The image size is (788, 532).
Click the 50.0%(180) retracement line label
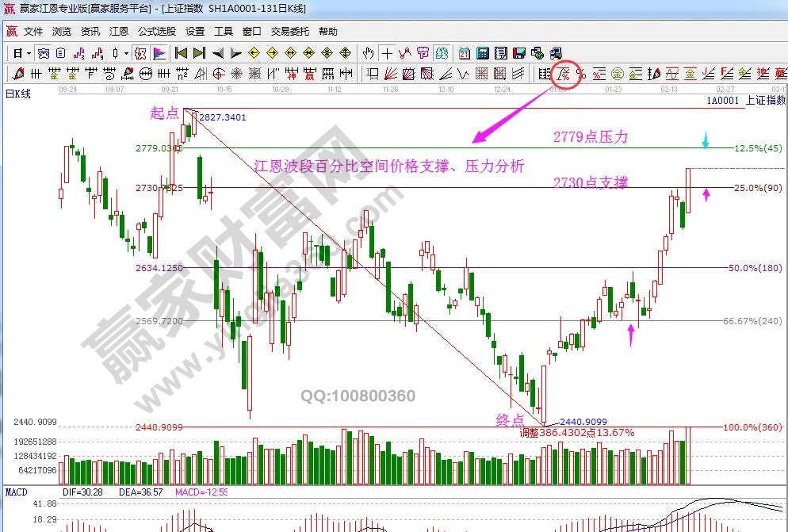click(755, 268)
